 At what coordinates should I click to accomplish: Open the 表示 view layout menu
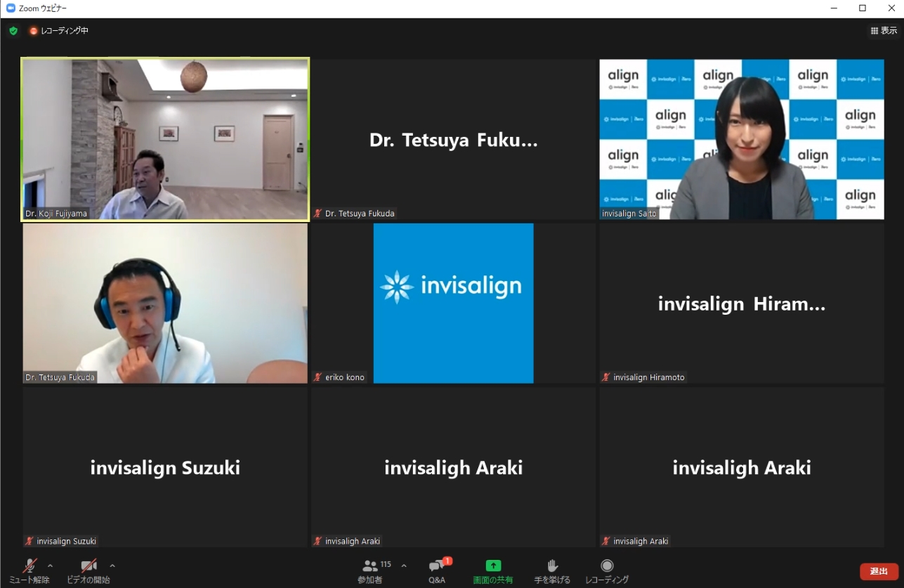[884, 31]
